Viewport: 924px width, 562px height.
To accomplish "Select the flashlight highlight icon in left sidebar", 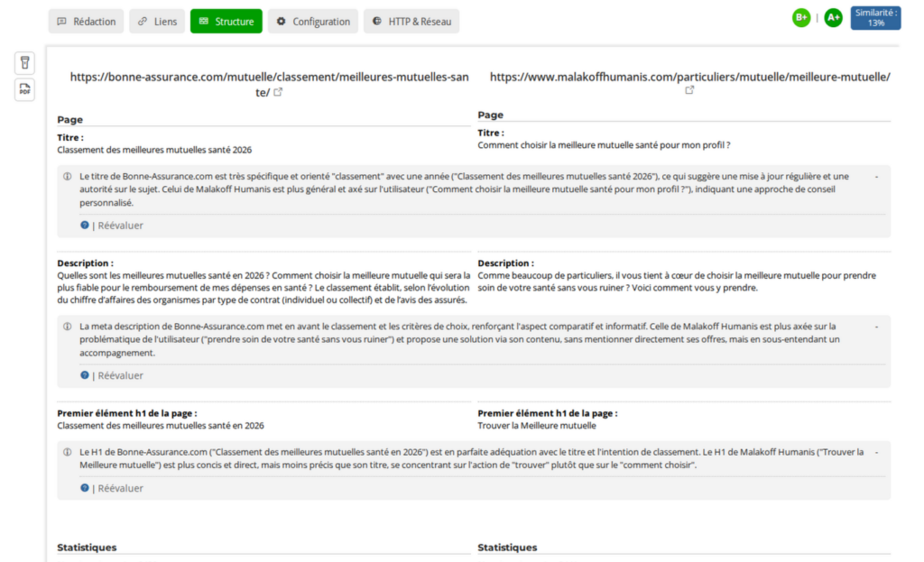I will point(23,62).
